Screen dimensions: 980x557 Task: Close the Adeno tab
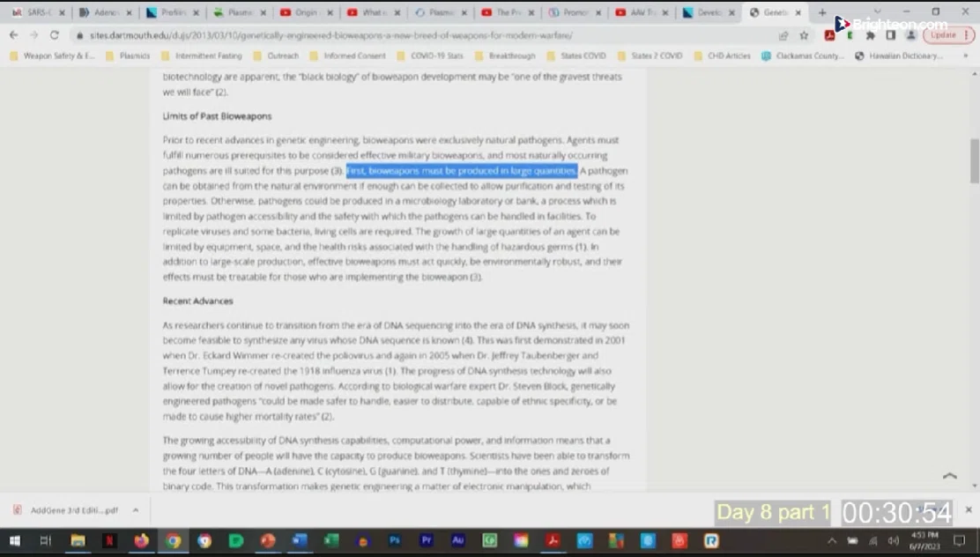[129, 12]
